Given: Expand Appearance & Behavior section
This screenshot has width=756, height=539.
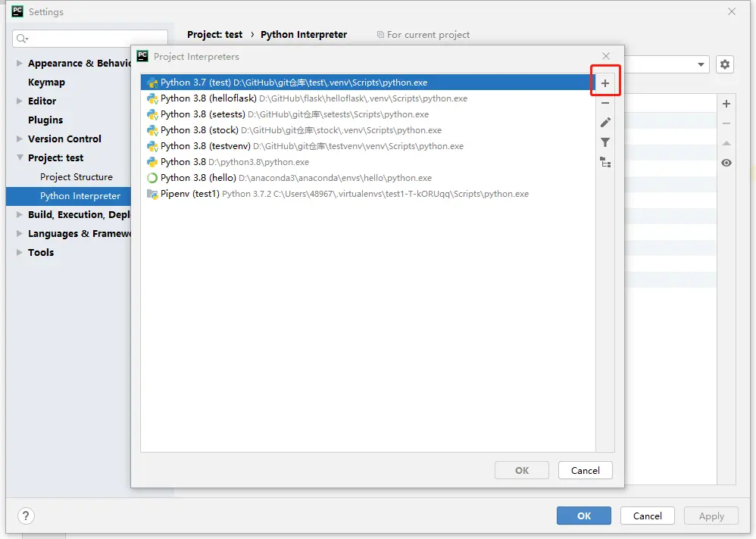Looking at the screenshot, I should coord(19,63).
